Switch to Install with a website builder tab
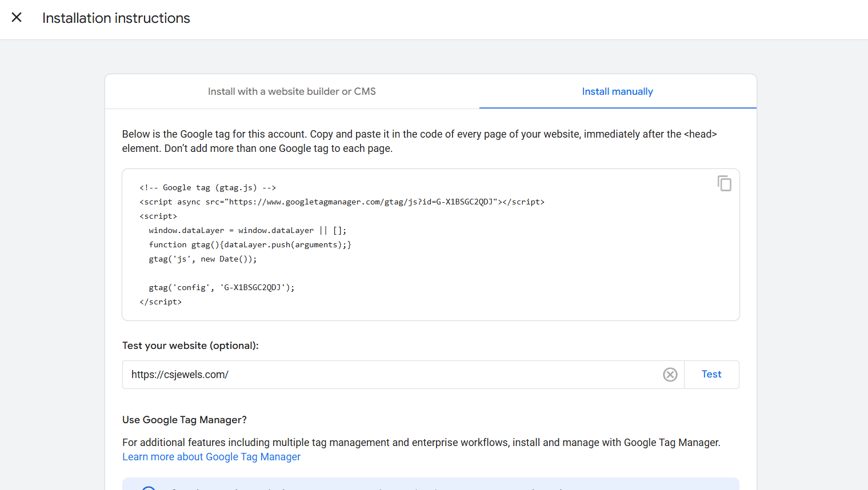This screenshot has width=868, height=490. pyautogui.click(x=292, y=91)
